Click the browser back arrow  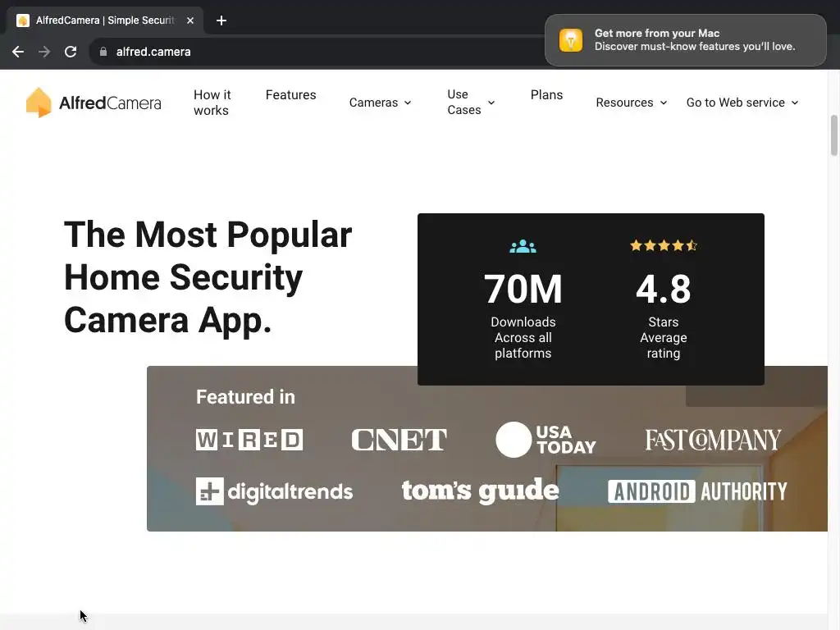18,52
